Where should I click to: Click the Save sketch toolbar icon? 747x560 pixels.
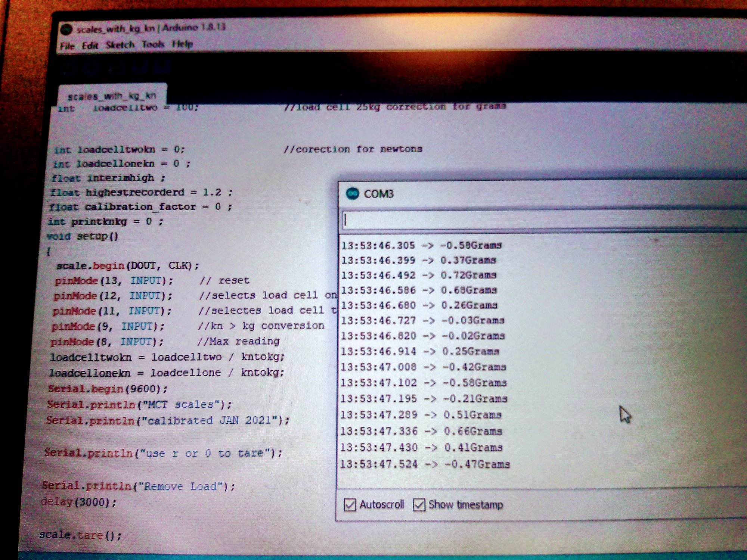pyautogui.click(x=161, y=66)
